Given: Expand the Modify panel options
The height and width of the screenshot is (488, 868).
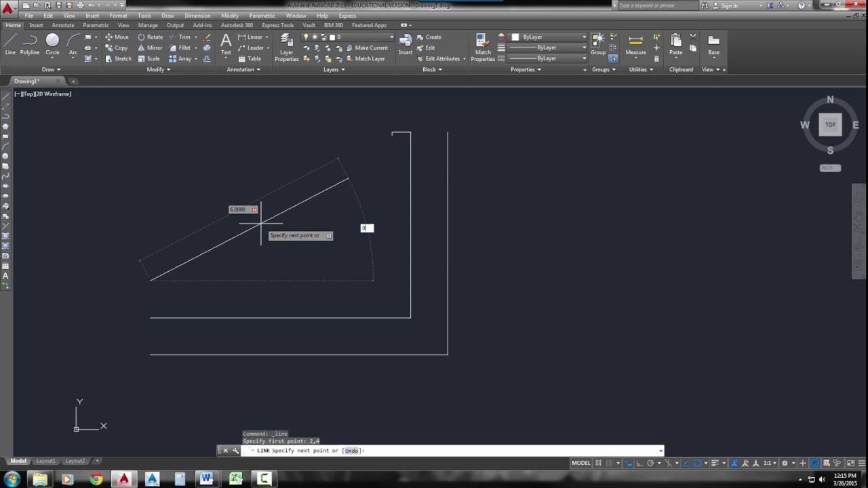Looking at the screenshot, I should pos(158,69).
